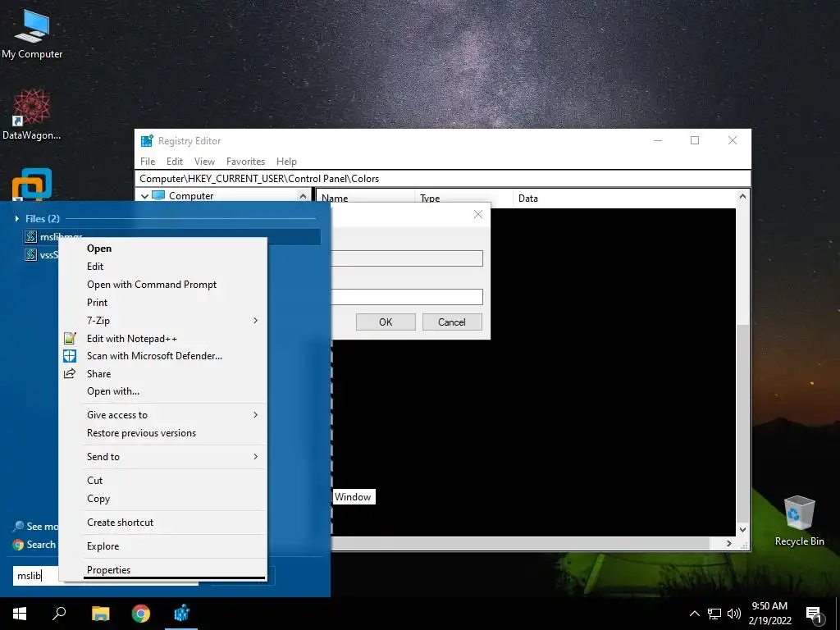Click the Microsoft Defender shield icon

click(x=70, y=356)
